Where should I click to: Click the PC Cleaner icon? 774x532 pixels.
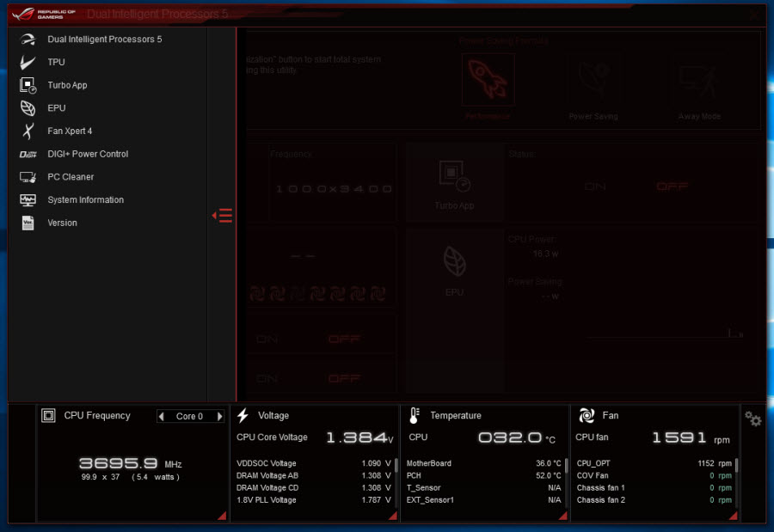28,177
